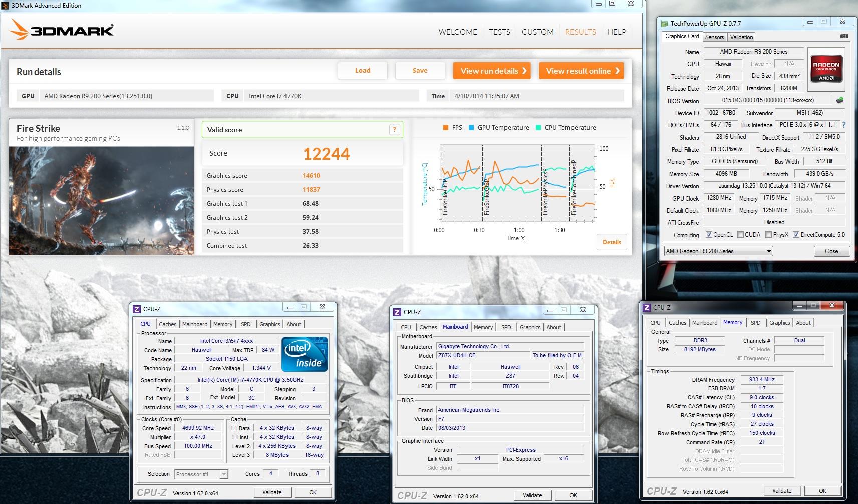
Task: Open the Valid score help question mark
Action: [x=395, y=130]
